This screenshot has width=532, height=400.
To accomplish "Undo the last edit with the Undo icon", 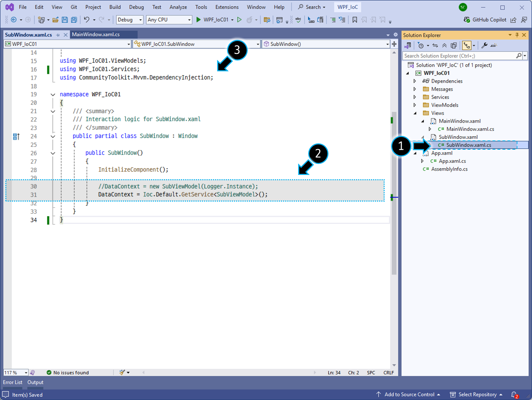I will [x=86, y=20].
